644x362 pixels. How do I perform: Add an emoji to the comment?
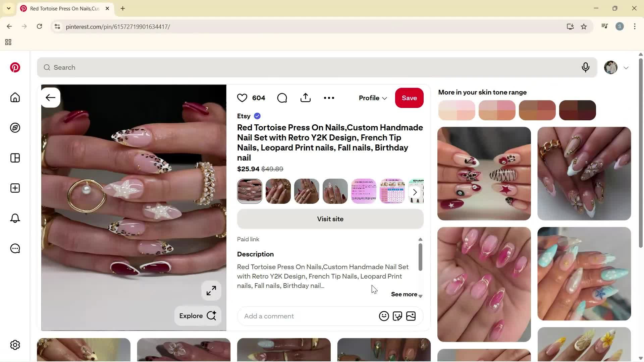[384, 316]
